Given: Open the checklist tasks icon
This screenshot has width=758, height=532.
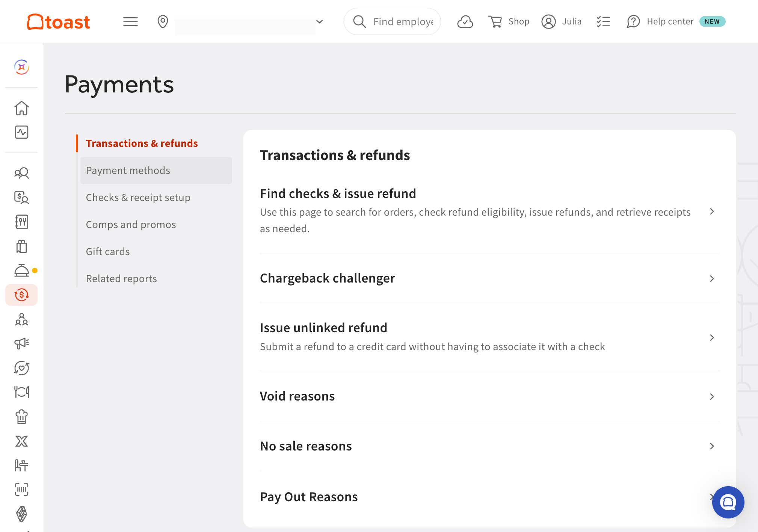Looking at the screenshot, I should click(603, 22).
